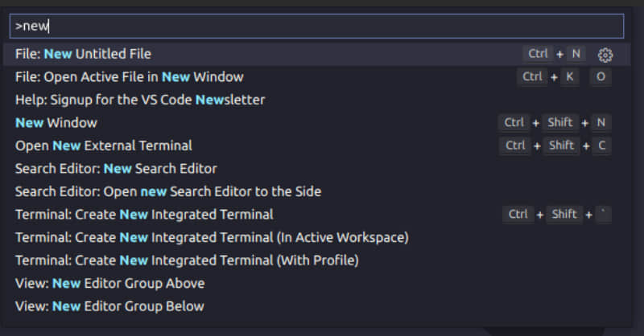Open new Search Editor to the Side
This screenshot has width=644, height=336.
coord(168,191)
